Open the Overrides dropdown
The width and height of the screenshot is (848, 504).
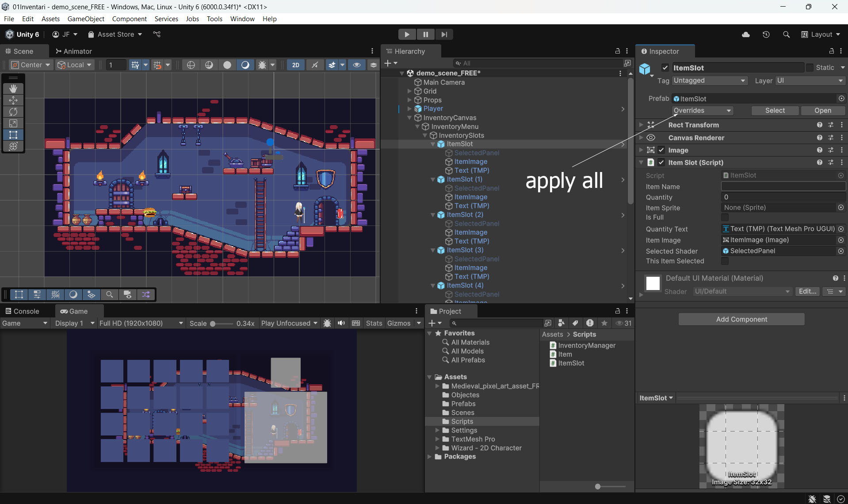702,111
